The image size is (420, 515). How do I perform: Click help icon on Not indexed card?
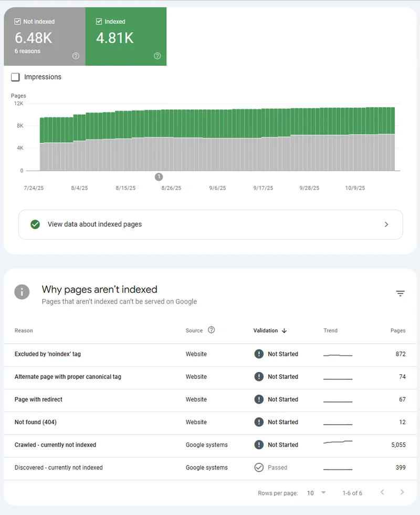tap(76, 56)
